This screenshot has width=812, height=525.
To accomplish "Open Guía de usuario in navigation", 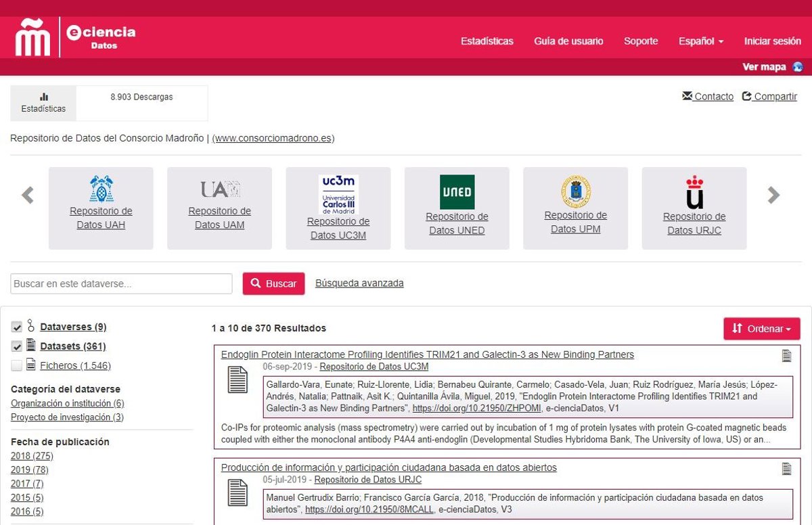I will (x=568, y=41).
